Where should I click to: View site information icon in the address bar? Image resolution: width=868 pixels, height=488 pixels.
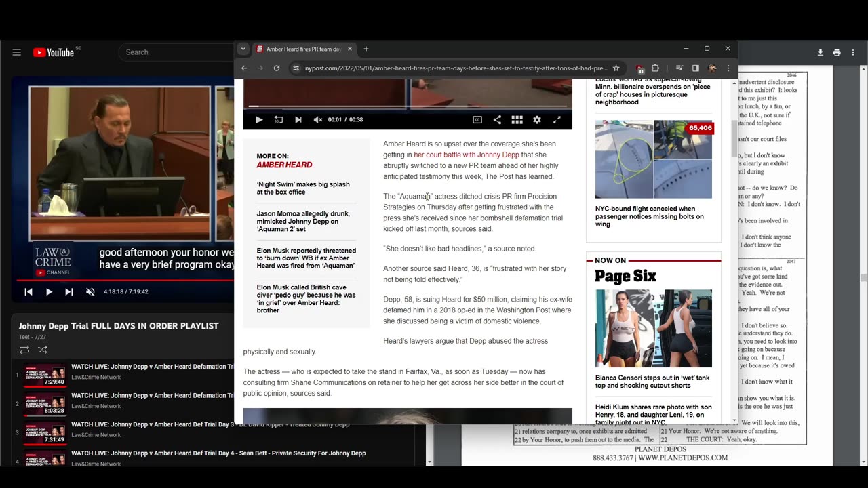pyautogui.click(x=296, y=68)
